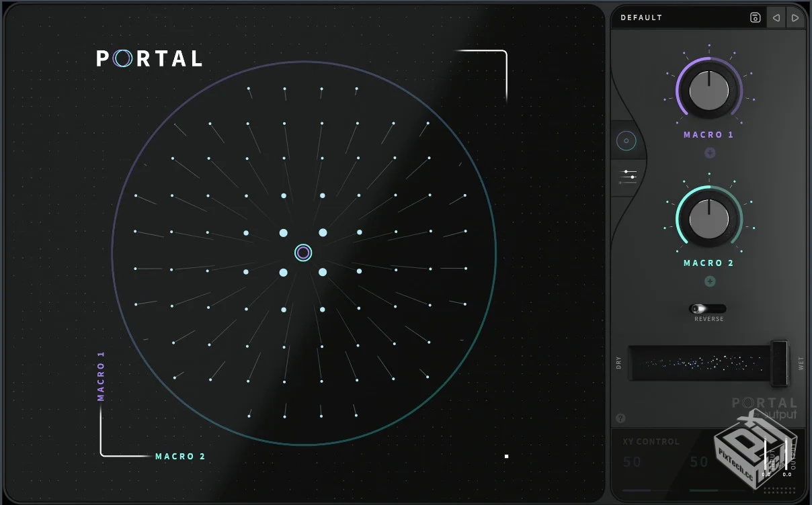This screenshot has width=812, height=505.
Task: Advance to the next preset with the right arrow
Action: pyautogui.click(x=796, y=17)
